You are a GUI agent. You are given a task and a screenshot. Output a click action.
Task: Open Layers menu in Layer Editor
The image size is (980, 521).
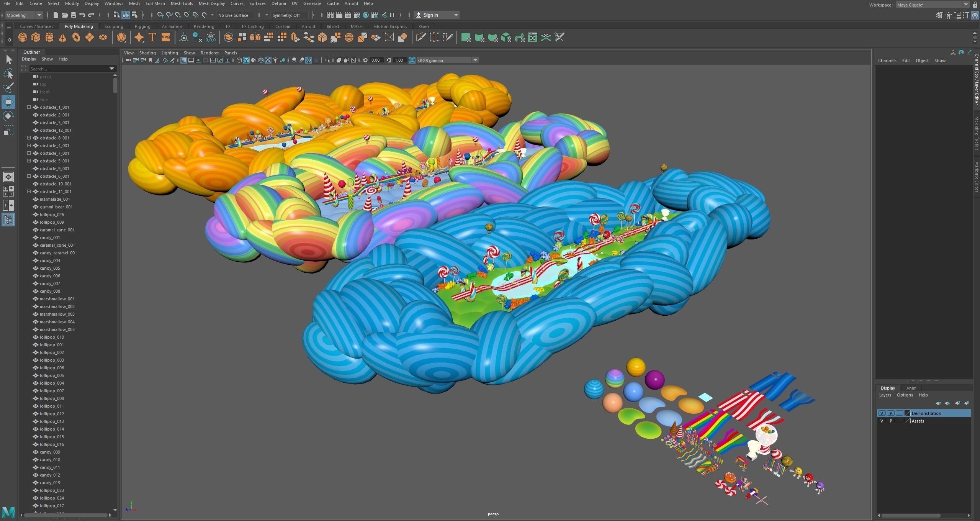[x=885, y=395]
